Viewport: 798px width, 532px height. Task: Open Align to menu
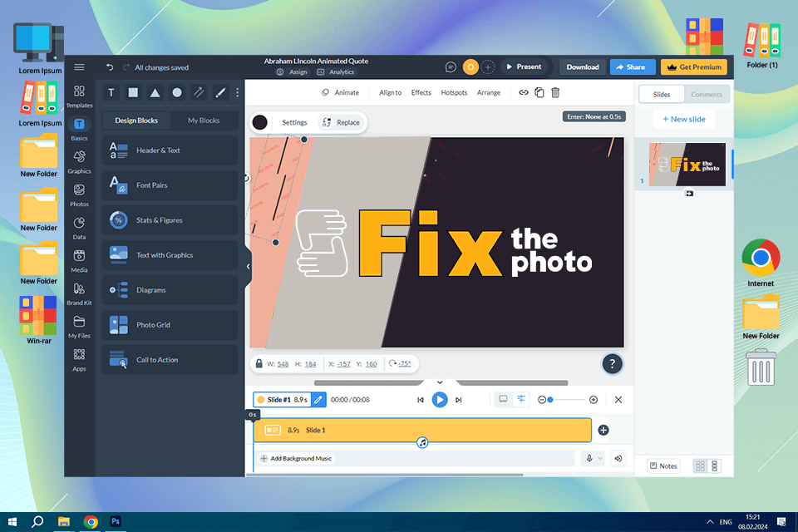(x=391, y=92)
